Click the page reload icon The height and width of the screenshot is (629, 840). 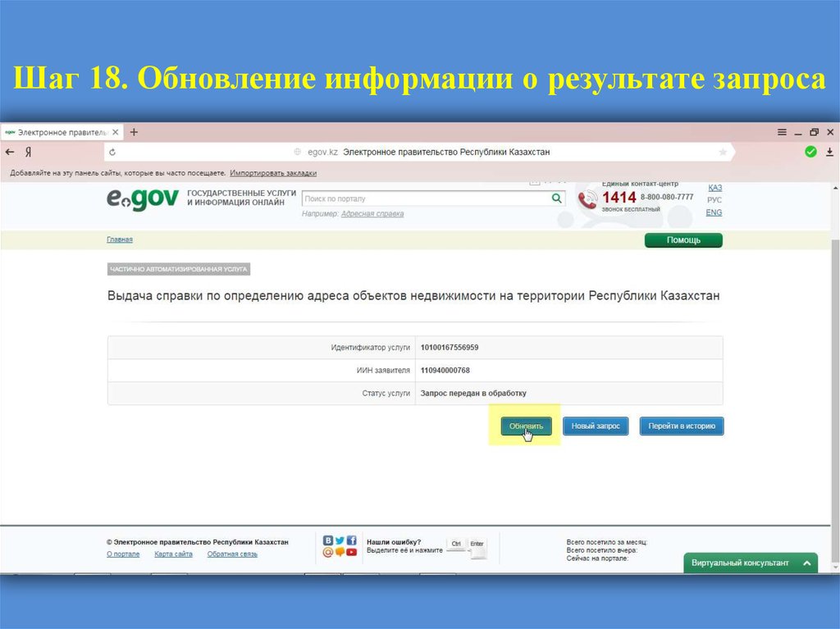point(112,152)
